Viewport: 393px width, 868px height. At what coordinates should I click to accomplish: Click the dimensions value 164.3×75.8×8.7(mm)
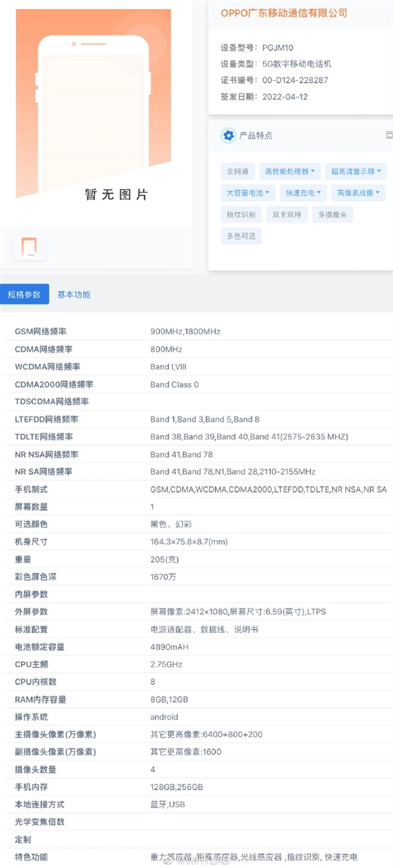[x=189, y=542]
